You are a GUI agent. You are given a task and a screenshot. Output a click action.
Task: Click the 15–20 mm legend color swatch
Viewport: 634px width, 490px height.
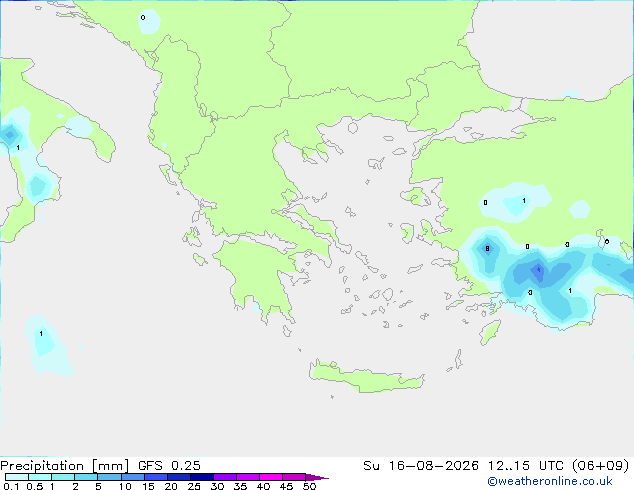coord(155,477)
